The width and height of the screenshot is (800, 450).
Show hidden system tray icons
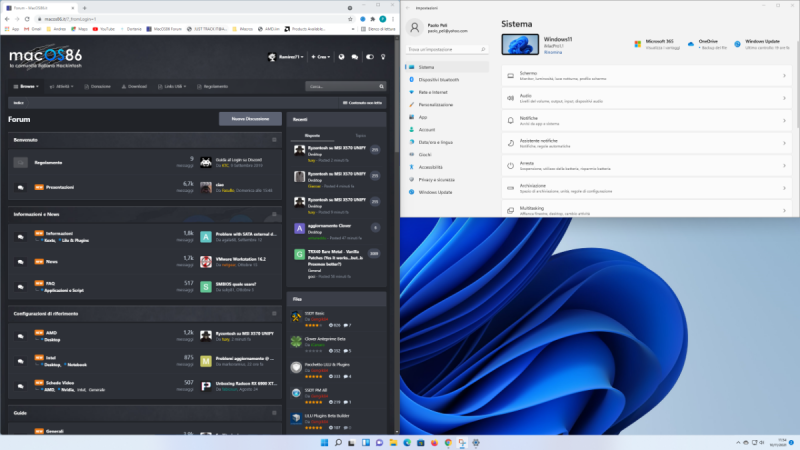pos(738,443)
